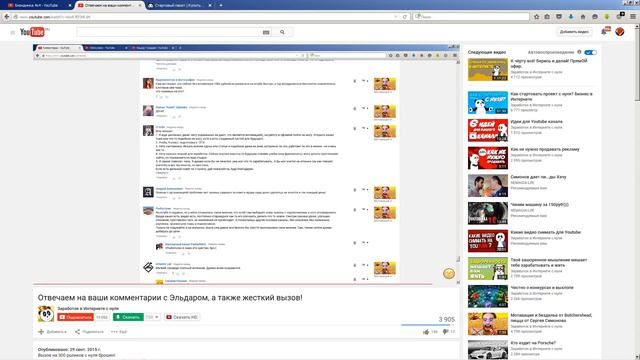Click the 'Скачать HD' button
The image size is (640, 360).
tap(182, 317)
